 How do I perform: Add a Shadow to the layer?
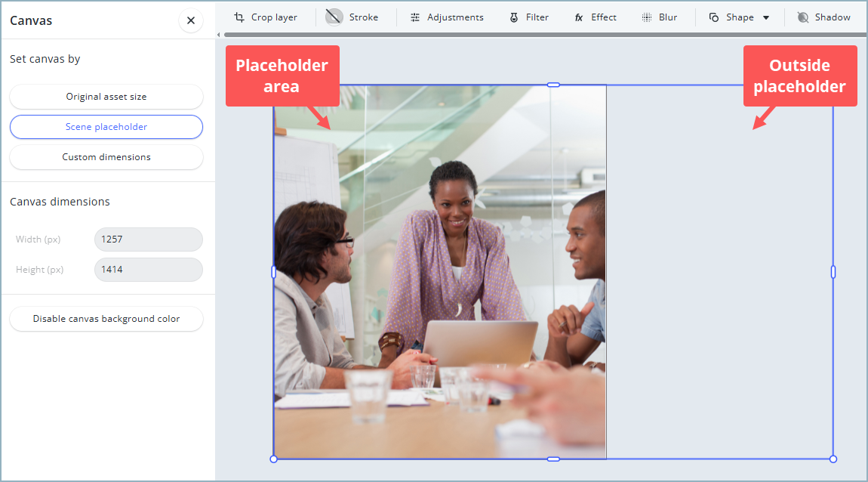[x=824, y=17]
